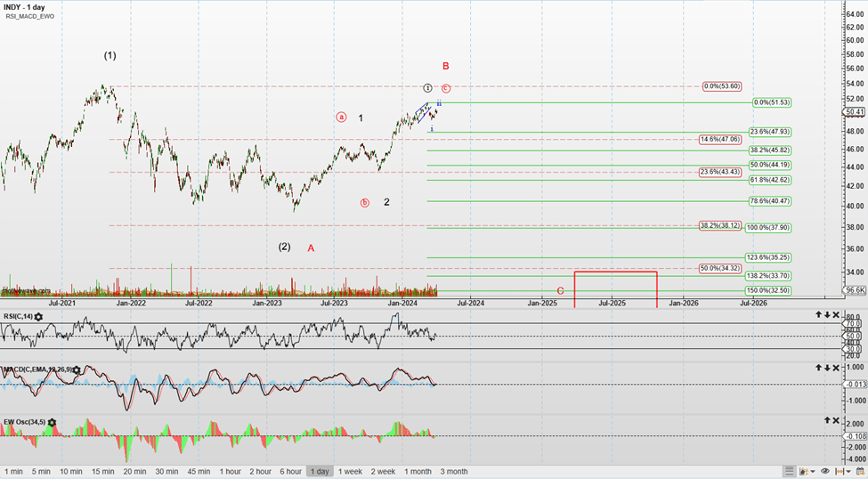Select the 50.0%(34.32) Fibonacci label
Image resolution: width=868 pixels, height=479 pixels.
719,268
